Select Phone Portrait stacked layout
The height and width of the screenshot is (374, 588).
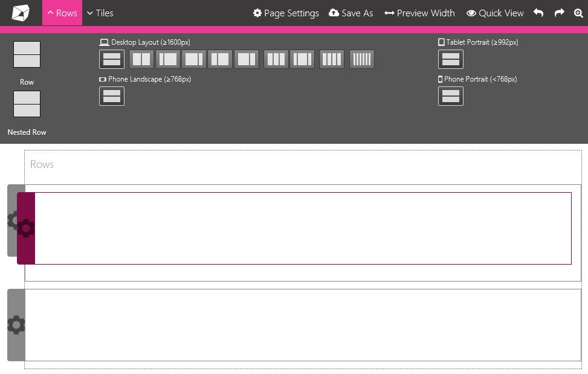coord(451,96)
